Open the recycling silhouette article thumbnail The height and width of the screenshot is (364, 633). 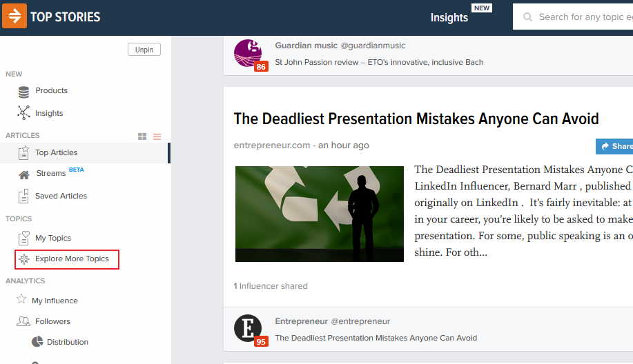point(320,214)
